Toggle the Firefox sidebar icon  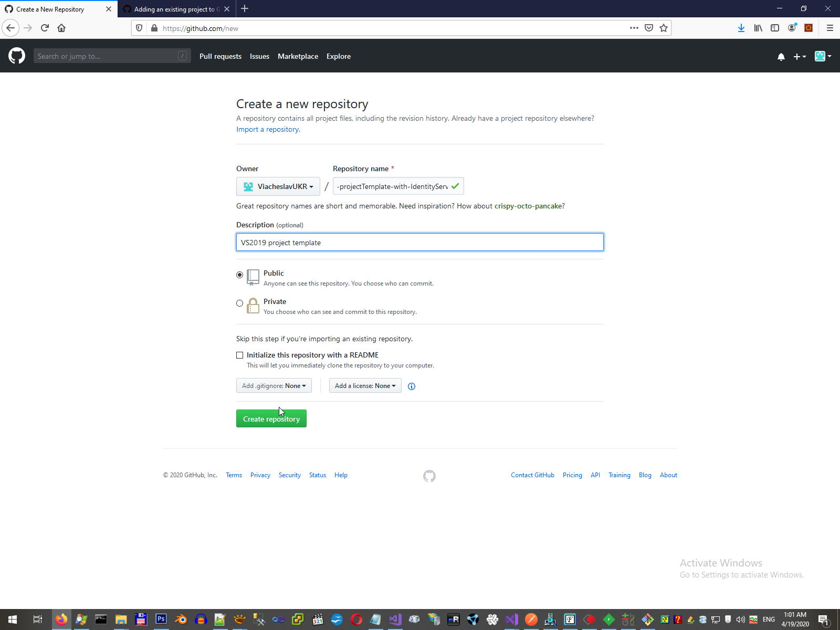point(775,28)
